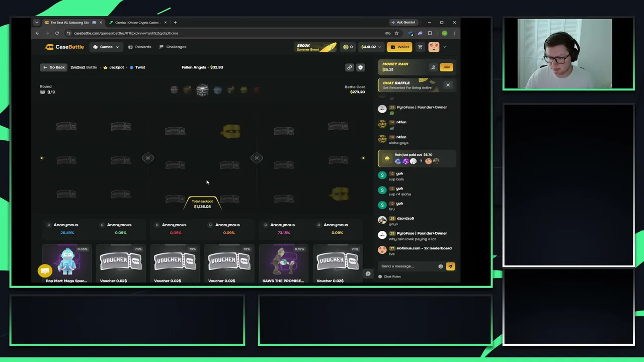
Task: Open Chrome three-dot menu
Action: 454,33
